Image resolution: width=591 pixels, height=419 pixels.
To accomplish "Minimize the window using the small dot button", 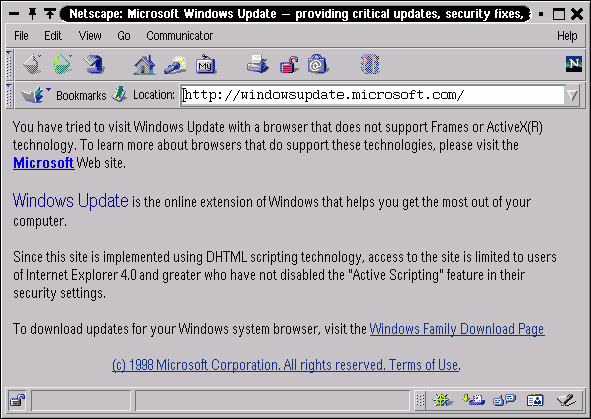I will click(541, 14).
